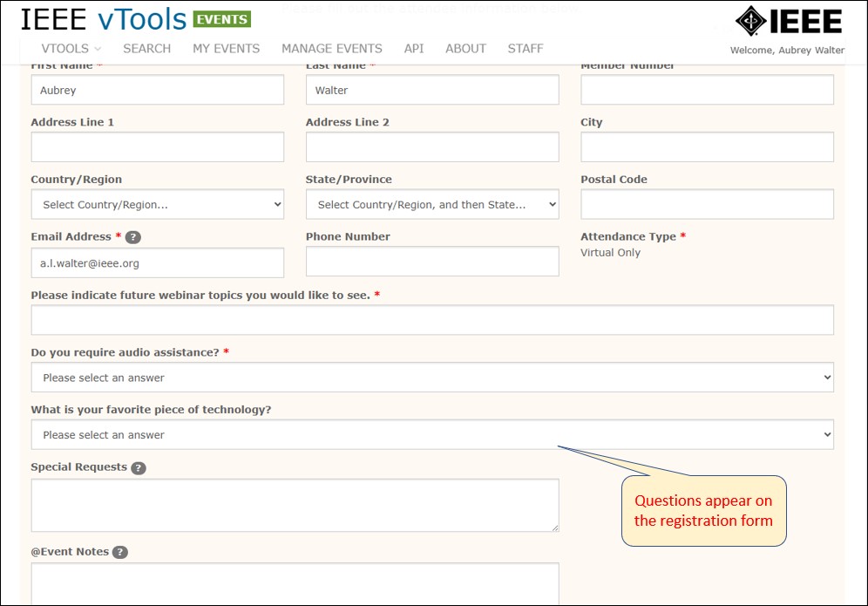Click the Address Line 1 field
868x606 pixels.
tap(157, 146)
